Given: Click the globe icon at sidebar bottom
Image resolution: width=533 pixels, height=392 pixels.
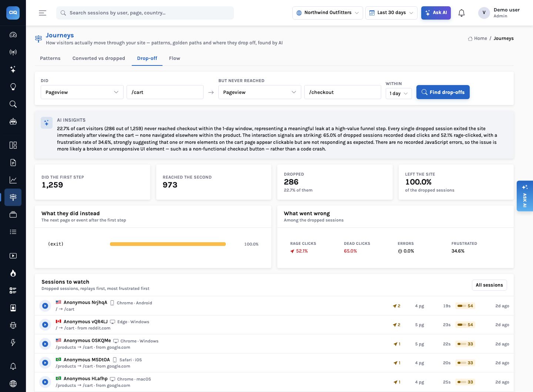Looking at the screenshot, I should (x=13, y=383).
